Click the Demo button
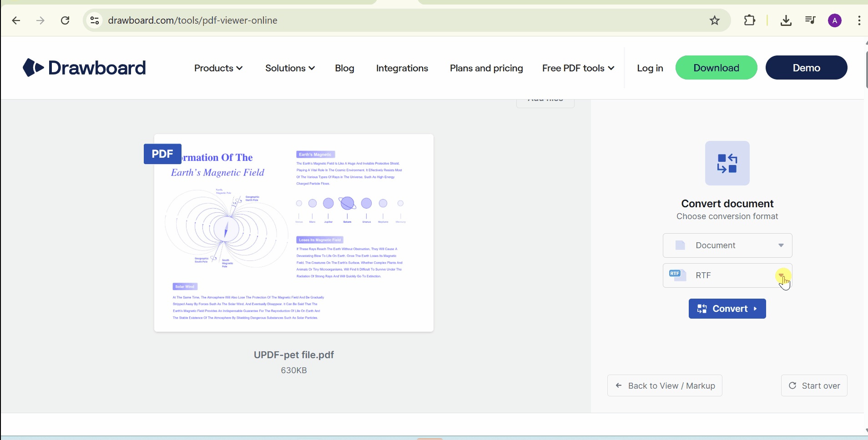 pos(807,68)
